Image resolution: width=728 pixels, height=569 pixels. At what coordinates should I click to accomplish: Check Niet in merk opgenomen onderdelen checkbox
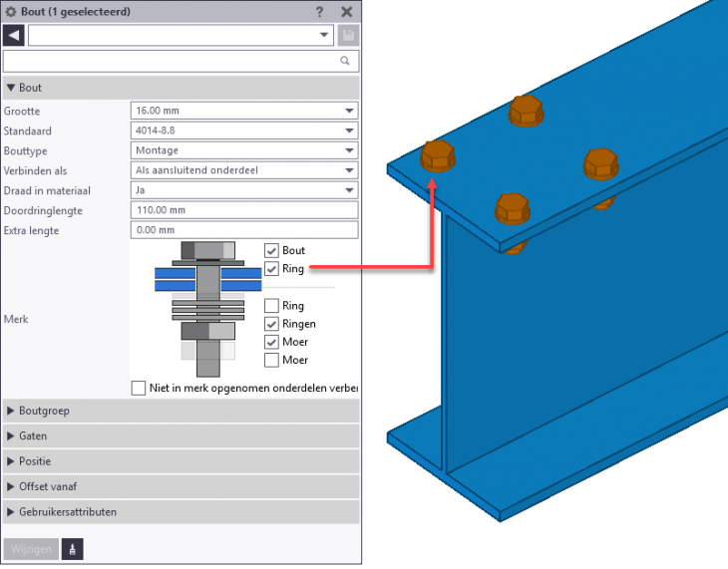(x=139, y=388)
